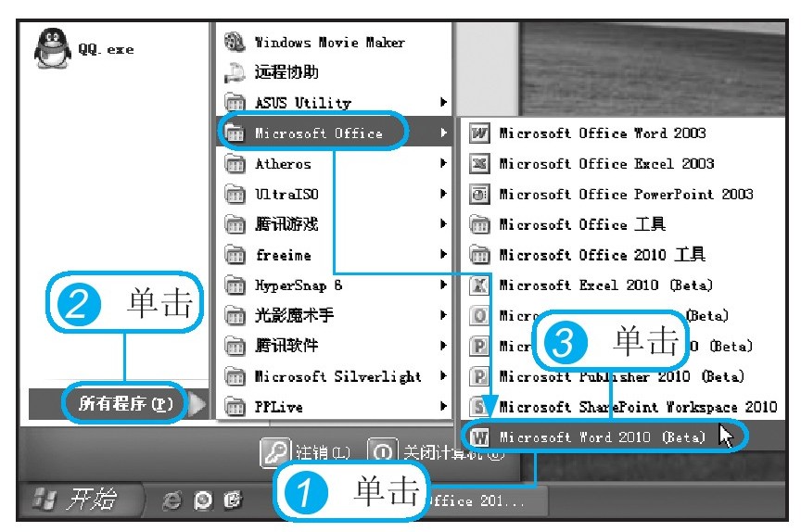The height and width of the screenshot is (532, 801).
Task: Click the Atheros folder icon
Action: coord(235,163)
